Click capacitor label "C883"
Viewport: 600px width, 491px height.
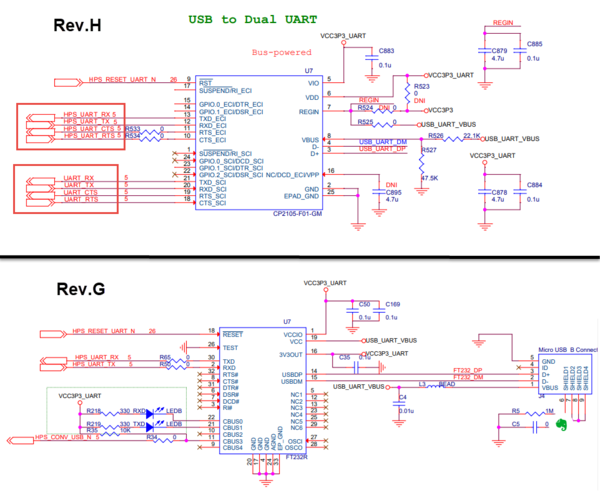pyautogui.click(x=386, y=51)
